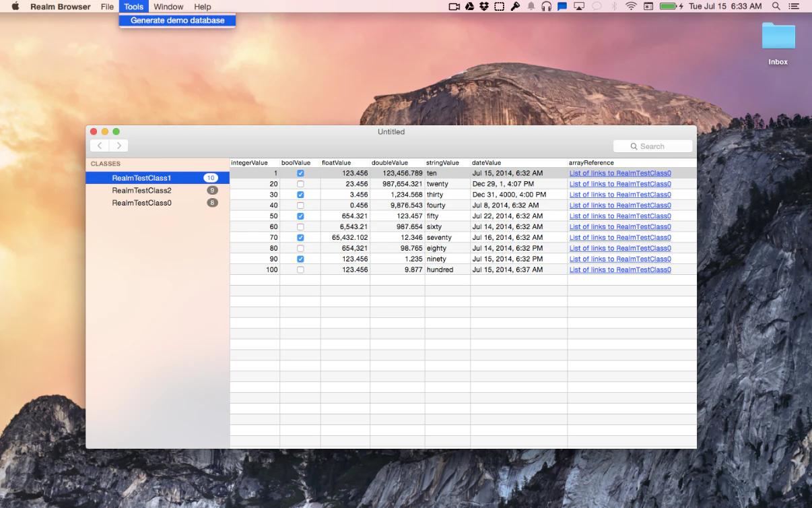Click the headphones icon in menu bar

(546, 7)
